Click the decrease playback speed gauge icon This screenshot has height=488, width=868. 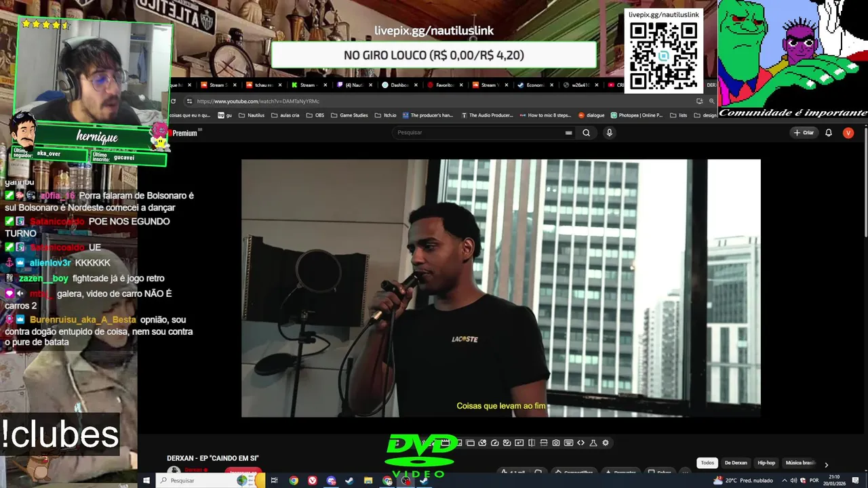point(482,443)
